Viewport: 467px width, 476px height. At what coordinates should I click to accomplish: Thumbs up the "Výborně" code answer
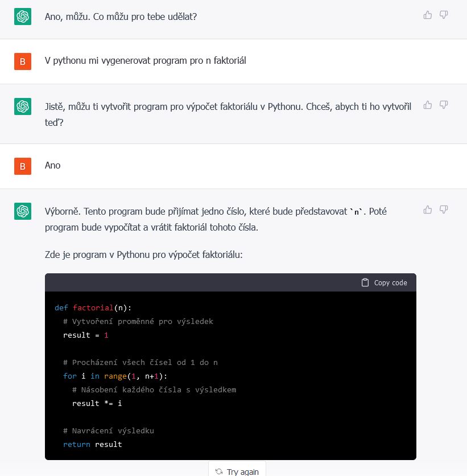(428, 210)
